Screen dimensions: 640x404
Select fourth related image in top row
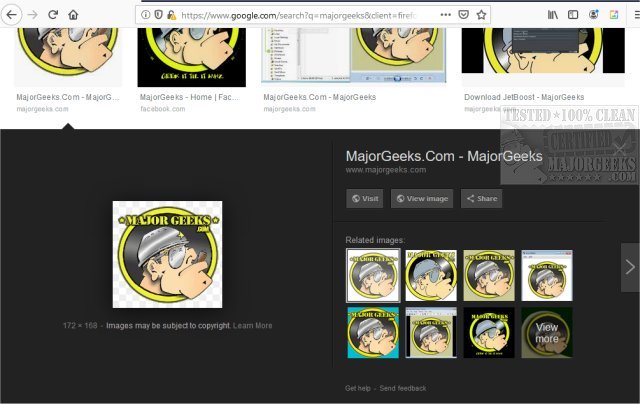pyautogui.click(x=547, y=275)
